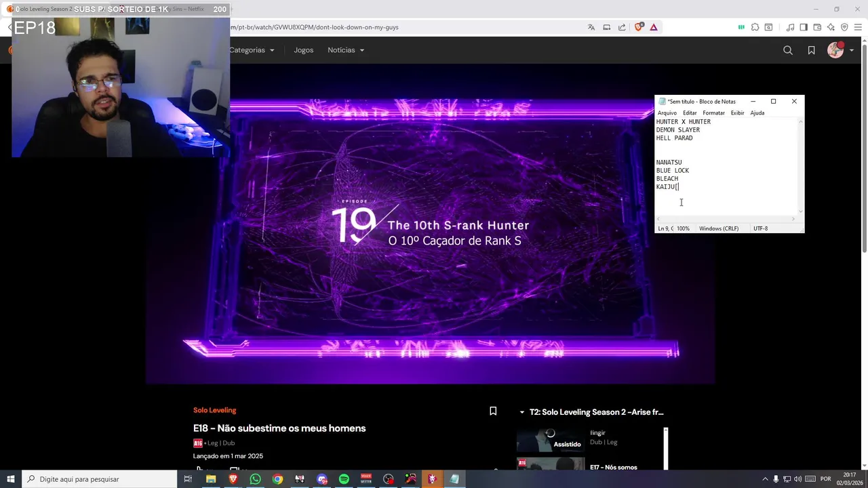Open the Crunchyroll search icon

tap(788, 50)
